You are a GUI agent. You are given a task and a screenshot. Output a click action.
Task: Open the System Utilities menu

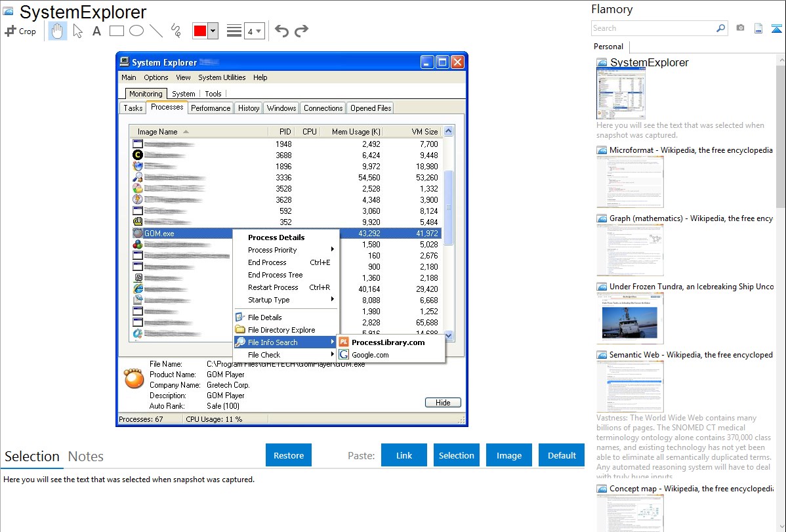tap(222, 77)
